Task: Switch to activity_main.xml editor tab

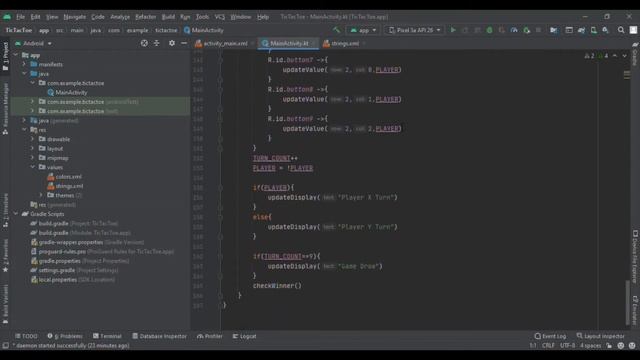Action: pyautogui.click(x=225, y=43)
